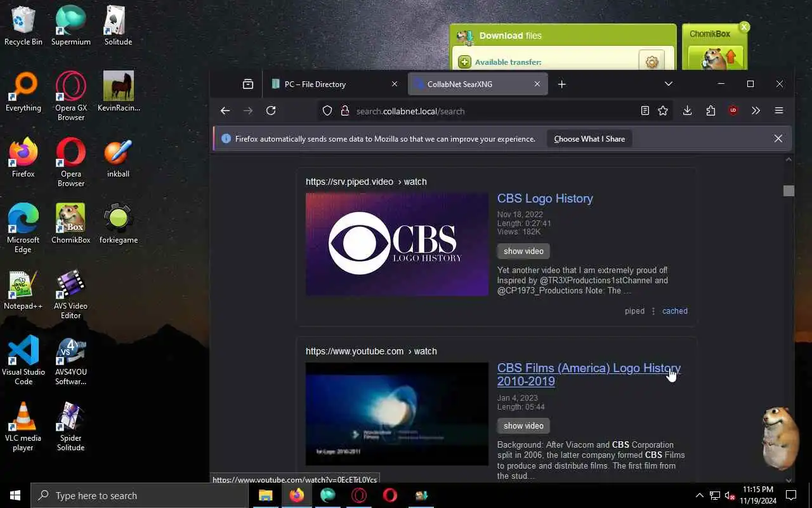
Task: Close the CollabNet SearXNG tab
Action: (537, 84)
